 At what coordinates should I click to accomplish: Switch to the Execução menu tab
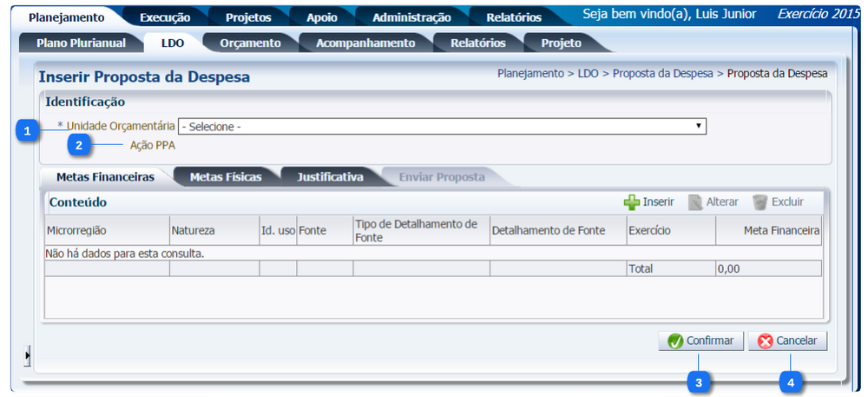click(x=165, y=17)
